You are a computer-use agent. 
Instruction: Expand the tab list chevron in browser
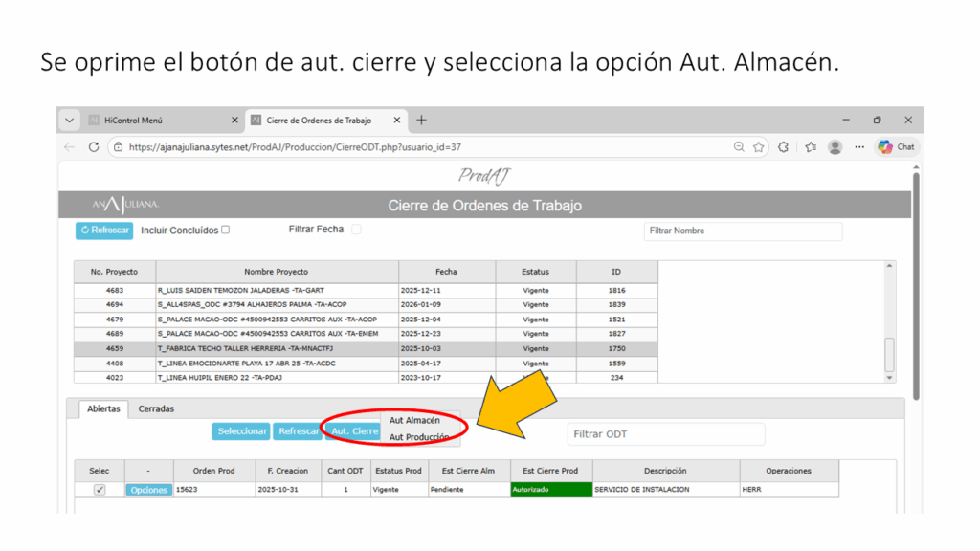coord(69,121)
